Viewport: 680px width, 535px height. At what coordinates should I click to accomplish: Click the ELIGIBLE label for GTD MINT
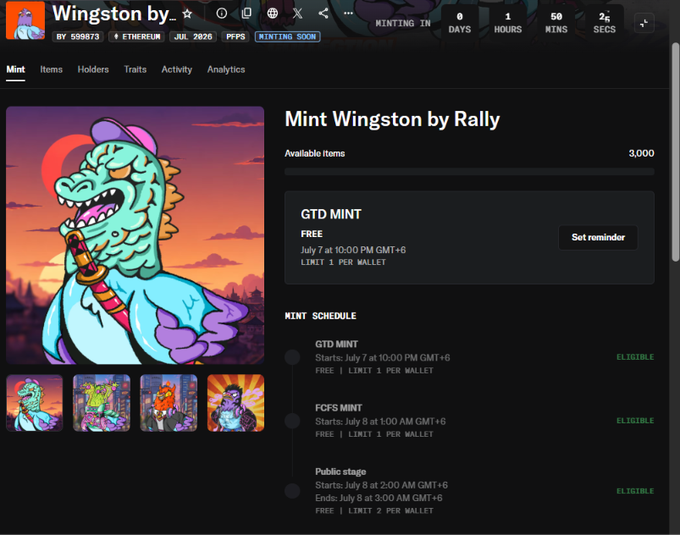[635, 357]
